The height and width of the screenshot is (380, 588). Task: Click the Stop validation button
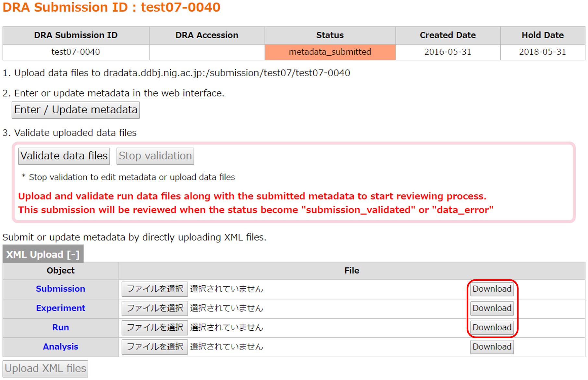tap(155, 156)
